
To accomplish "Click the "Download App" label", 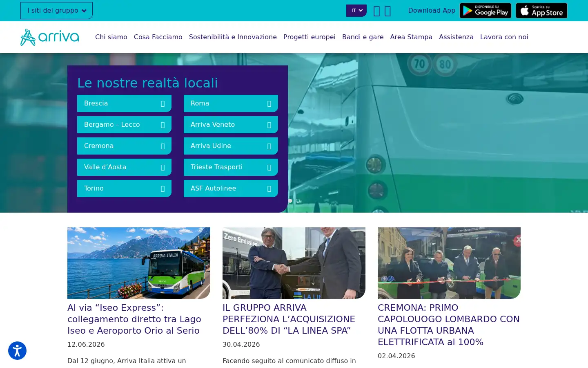I will pyautogui.click(x=432, y=11).
